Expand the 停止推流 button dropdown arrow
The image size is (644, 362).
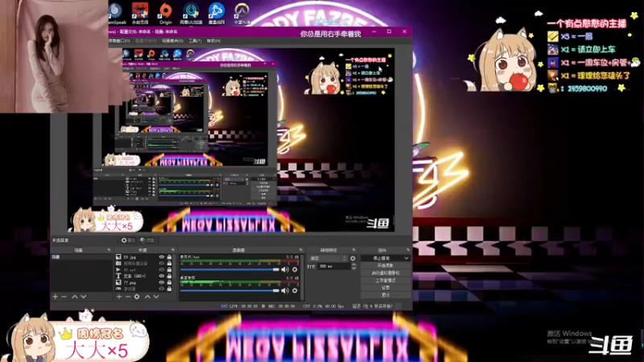[x=407, y=258]
